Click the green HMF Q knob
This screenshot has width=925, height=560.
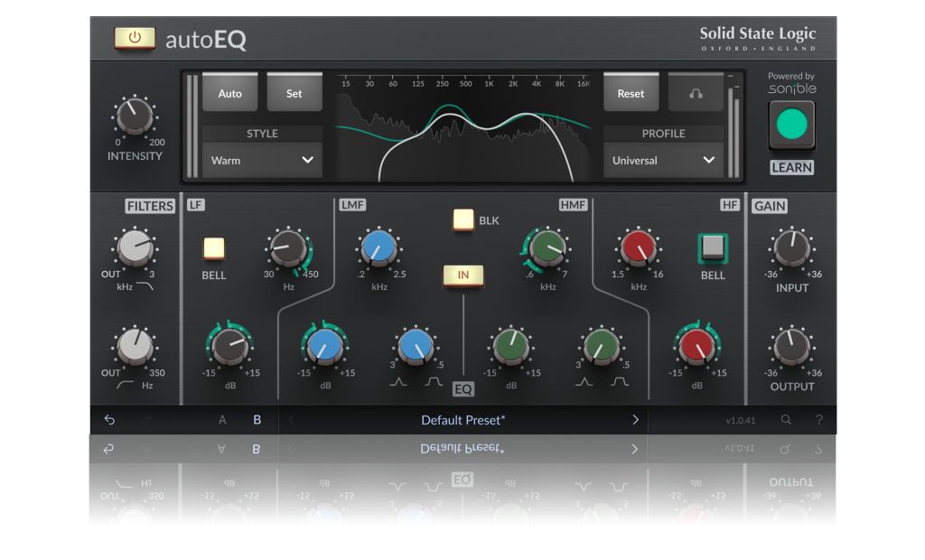coord(601,346)
